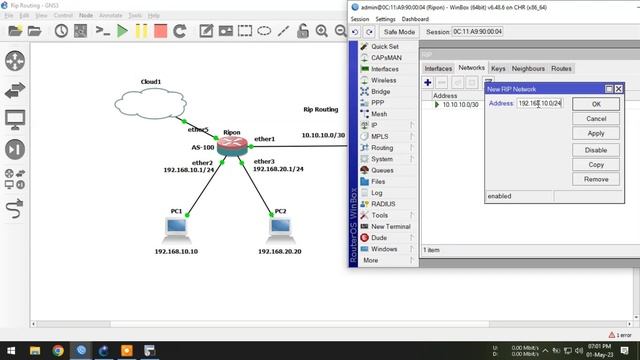Viewport: 640px width, 360px height.
Task: Click the PC1 computer node
Action: 176,231
